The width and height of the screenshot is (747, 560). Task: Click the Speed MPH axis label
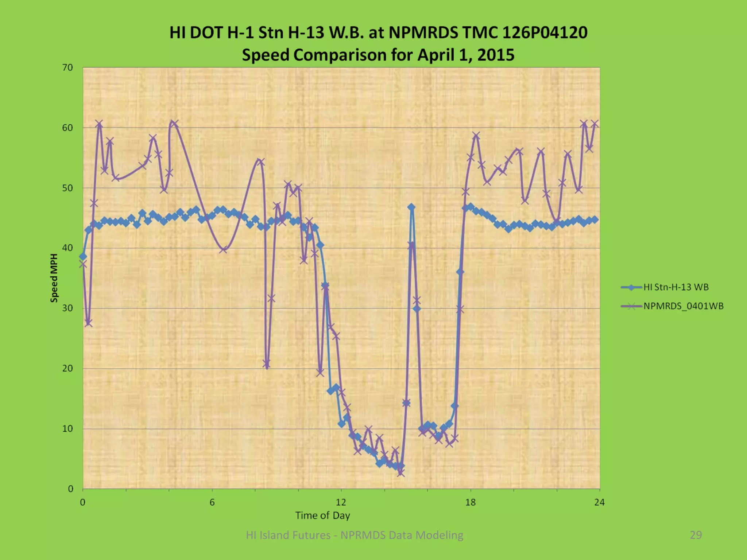(54, 278)
